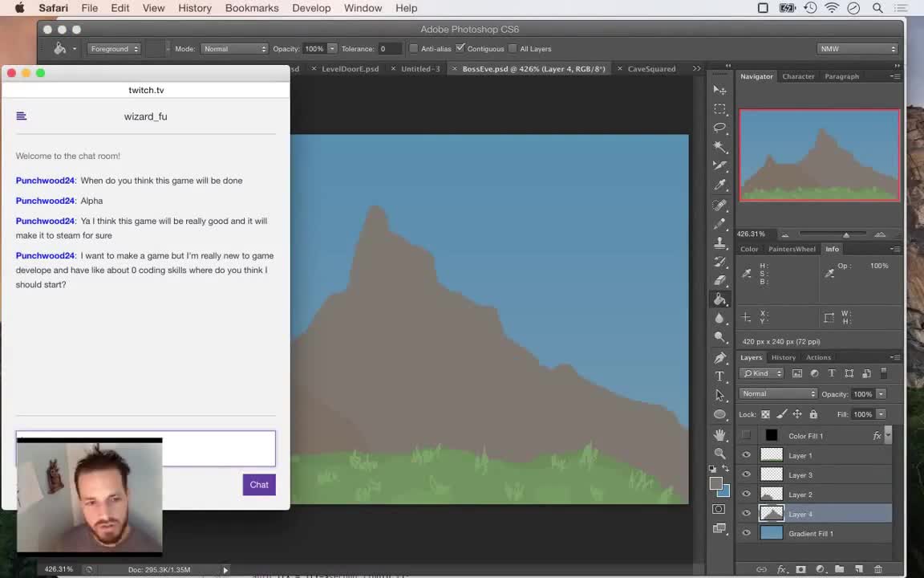Select the Eyedropper tool in toolbar
This screenshot has height=578, width=924.
pos(719,185)
